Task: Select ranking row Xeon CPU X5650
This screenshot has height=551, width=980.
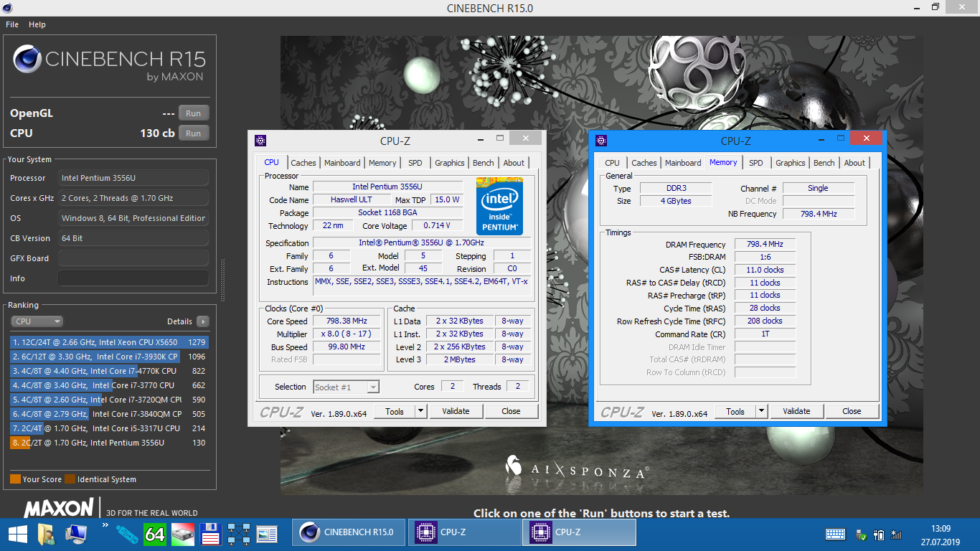Action: coord(110,342)
